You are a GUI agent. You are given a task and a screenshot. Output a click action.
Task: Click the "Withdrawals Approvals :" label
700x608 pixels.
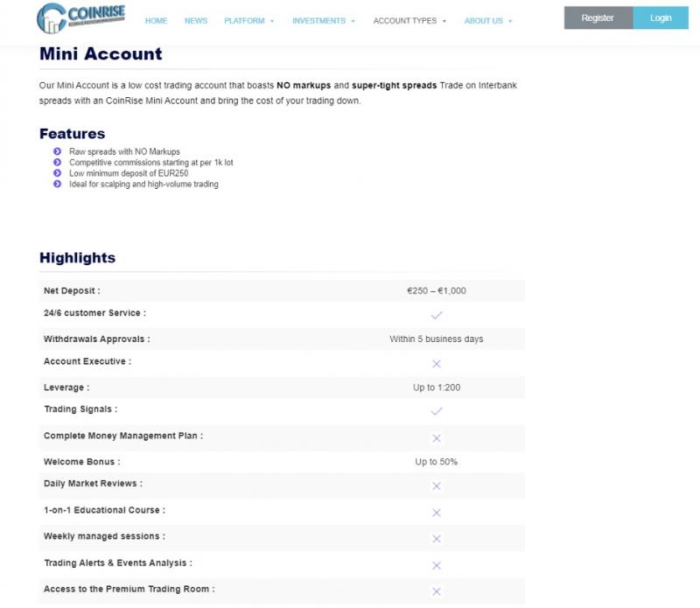click(97, 339)
